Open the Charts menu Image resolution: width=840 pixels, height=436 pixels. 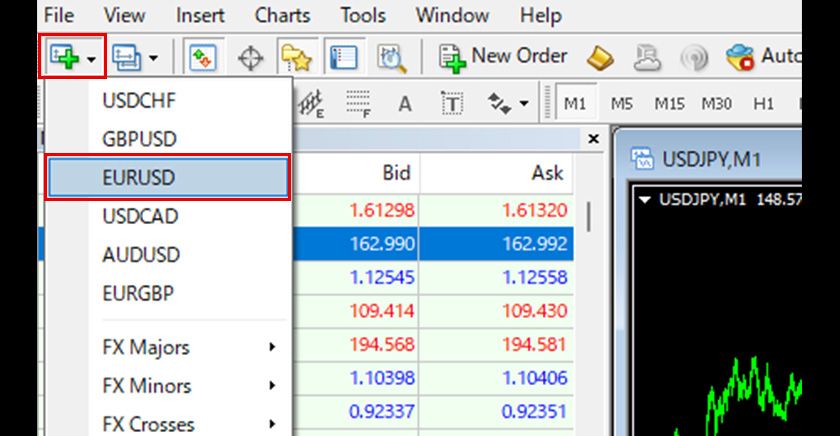(281, 15)
